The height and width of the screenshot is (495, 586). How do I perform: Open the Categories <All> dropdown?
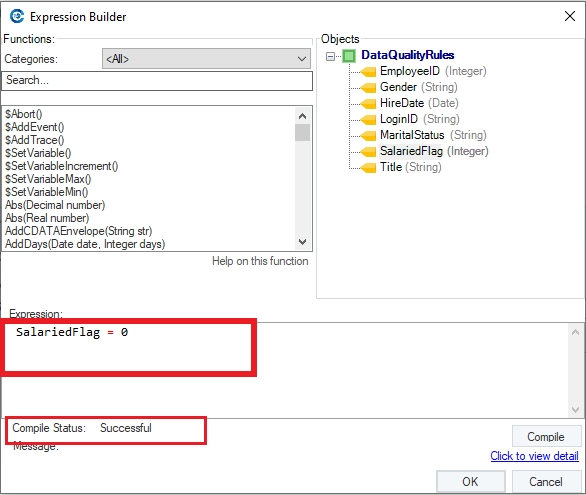click(x=206, y=59)
